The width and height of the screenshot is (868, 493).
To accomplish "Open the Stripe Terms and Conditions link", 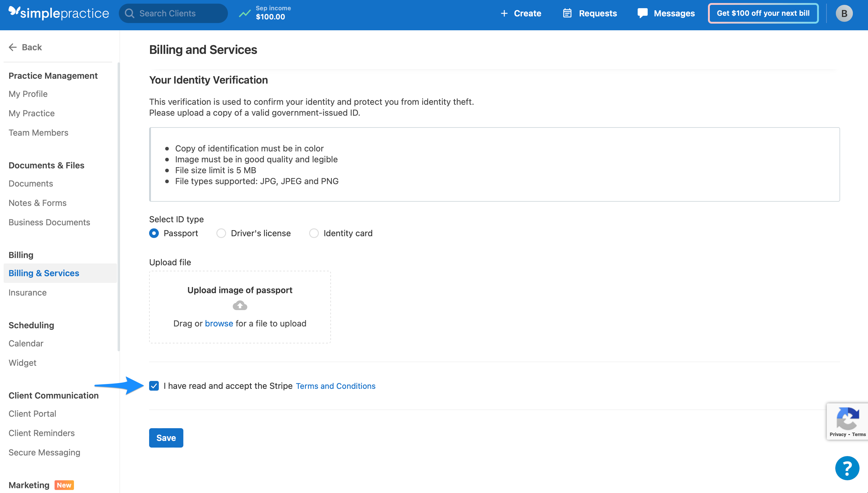I will pos(336,386).
